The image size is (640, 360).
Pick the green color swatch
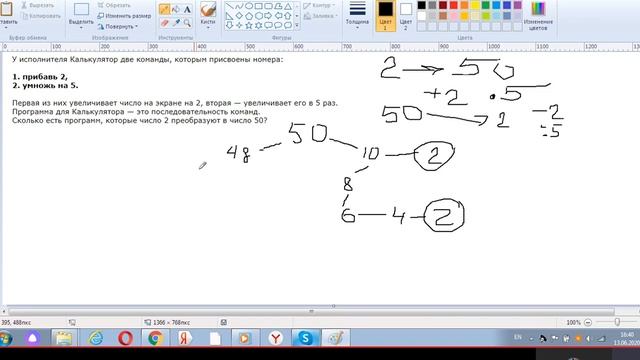coord(485,5)
